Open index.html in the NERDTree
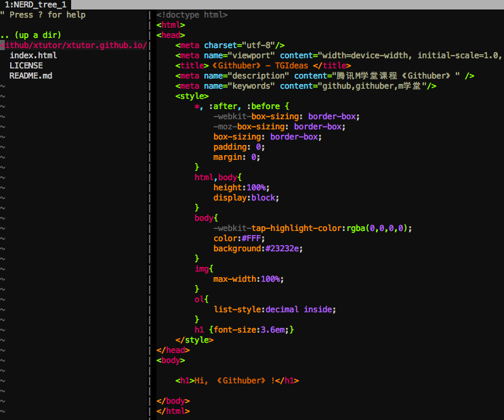504x420 pixels. point(33,56)
